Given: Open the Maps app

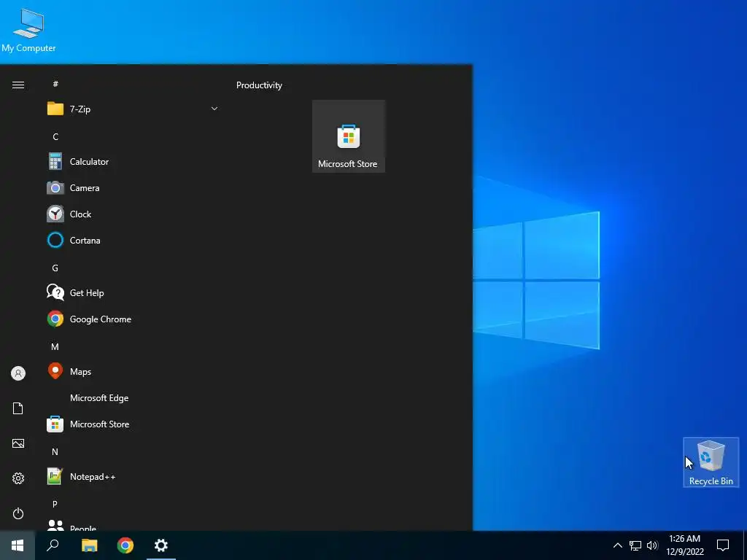Looking at the screenshot, I should tap(133, 371).
